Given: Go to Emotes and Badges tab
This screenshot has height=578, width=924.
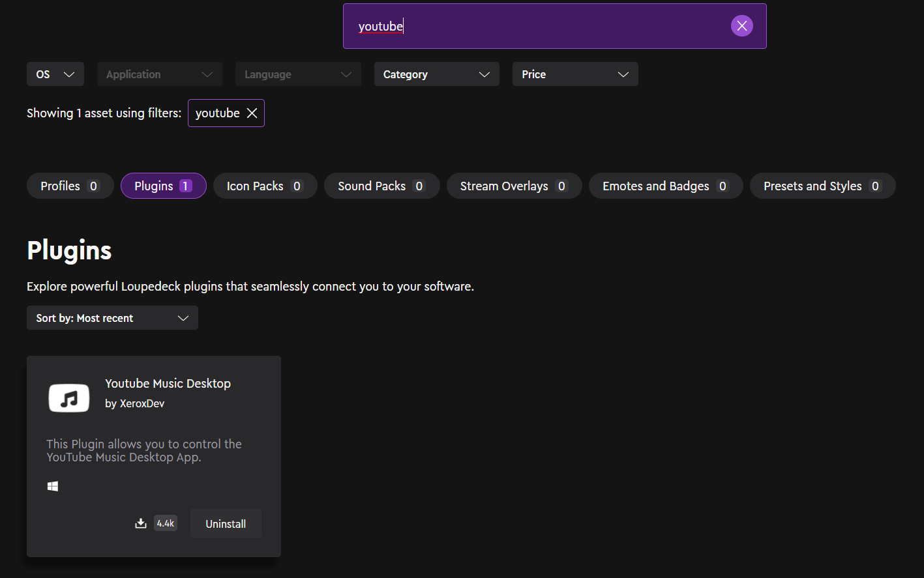Looking at the screenshot, I should coord(665,186).
